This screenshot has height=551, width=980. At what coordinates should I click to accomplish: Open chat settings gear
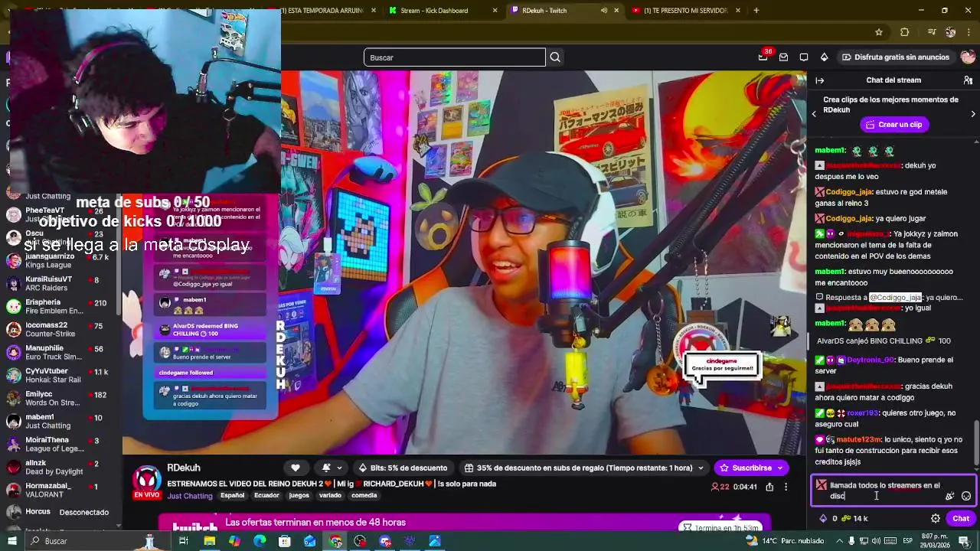click(936, 518)
